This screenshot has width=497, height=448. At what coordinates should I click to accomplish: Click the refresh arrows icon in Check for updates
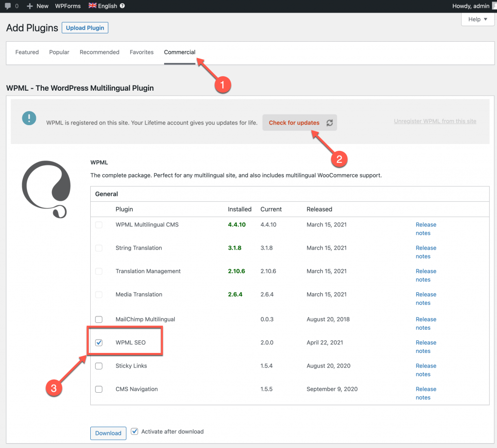(x=330, y=123)
